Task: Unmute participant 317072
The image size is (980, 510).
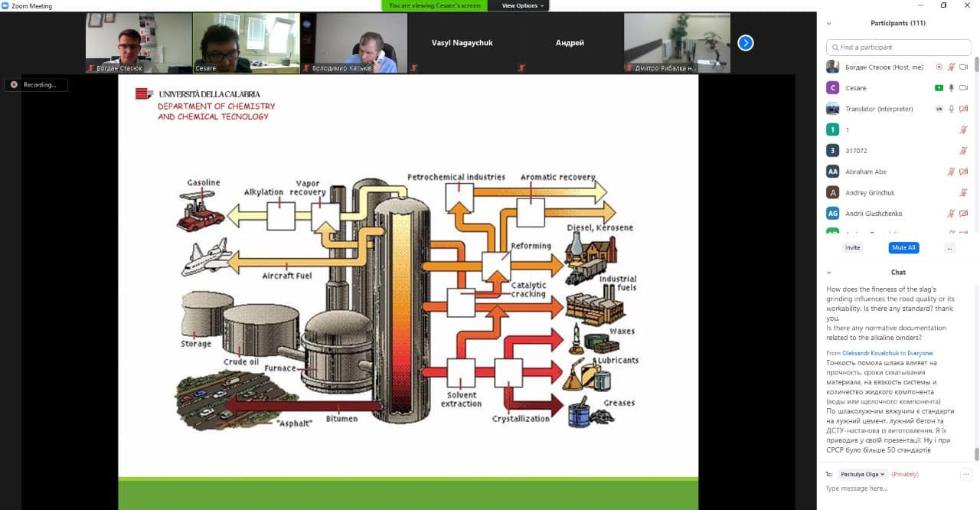Action: tap(963, 151)
